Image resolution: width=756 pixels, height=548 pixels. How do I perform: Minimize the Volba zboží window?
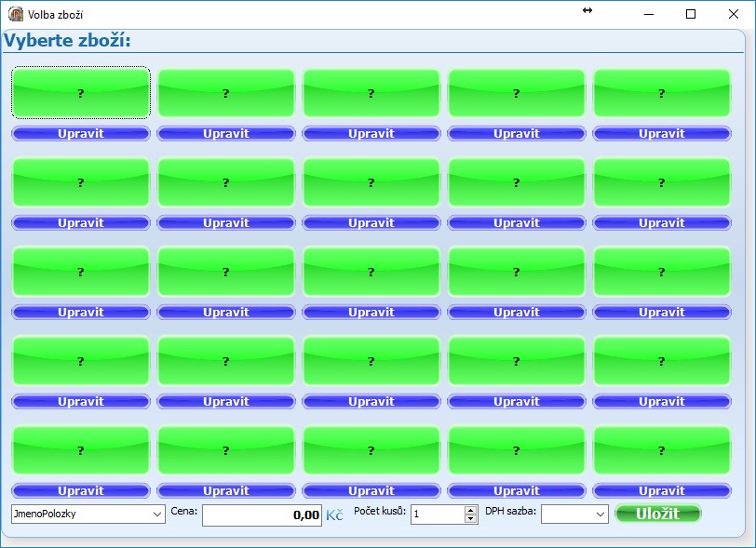649,15
